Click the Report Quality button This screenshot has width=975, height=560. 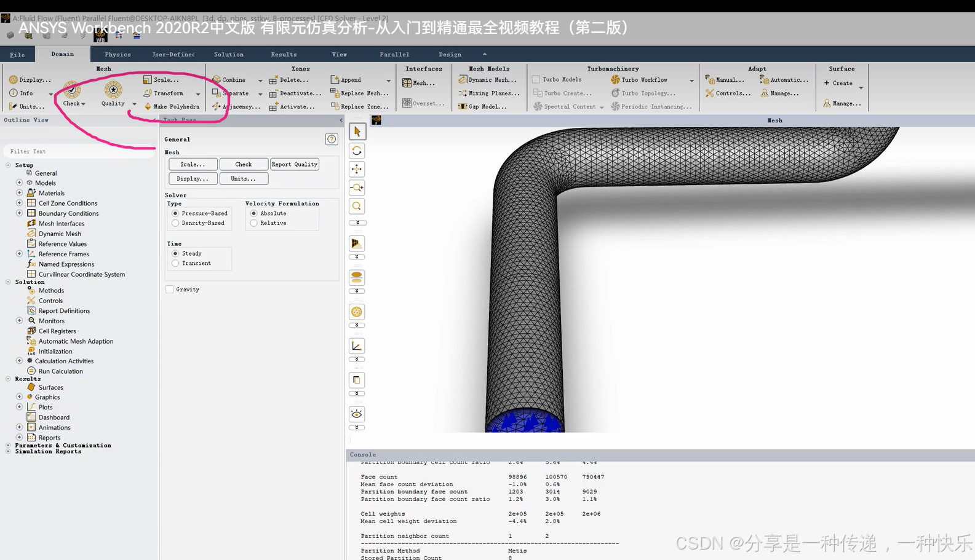[295, 164]
